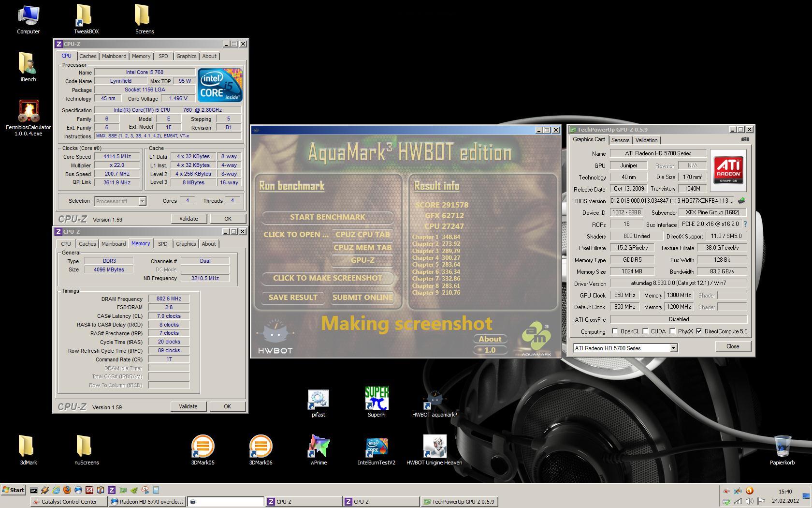Open the ATI Radeon HD 5700 Series dropdown
The height and width of the screenshot is (508, 812).
[673, 348]
